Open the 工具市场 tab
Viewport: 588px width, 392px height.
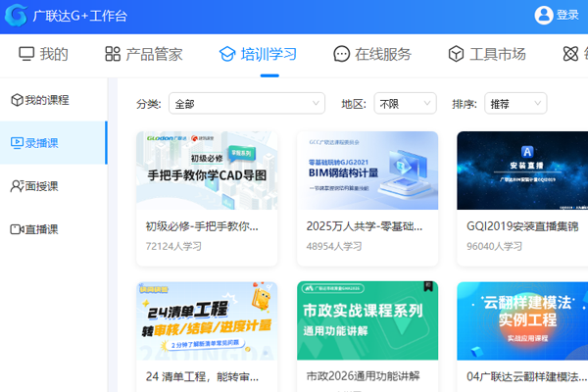487,54
